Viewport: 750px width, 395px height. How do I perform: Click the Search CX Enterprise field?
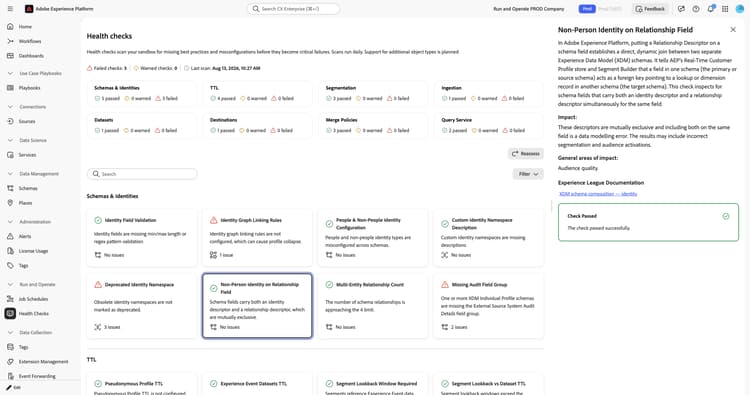point(294,9)
